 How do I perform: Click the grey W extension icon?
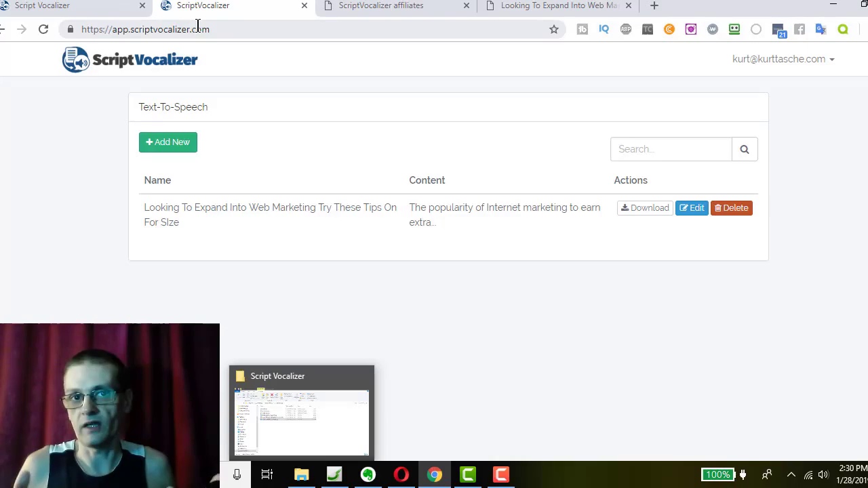click(713, 29)
